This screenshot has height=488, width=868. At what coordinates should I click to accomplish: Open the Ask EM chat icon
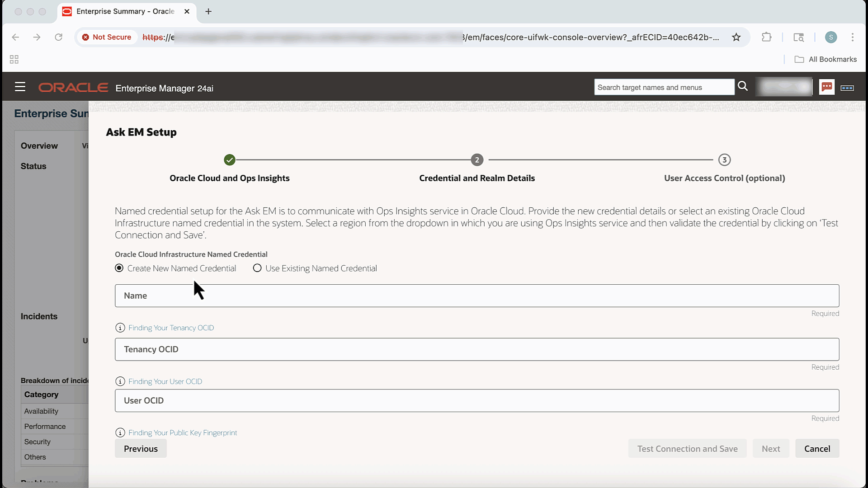[826, 87]
